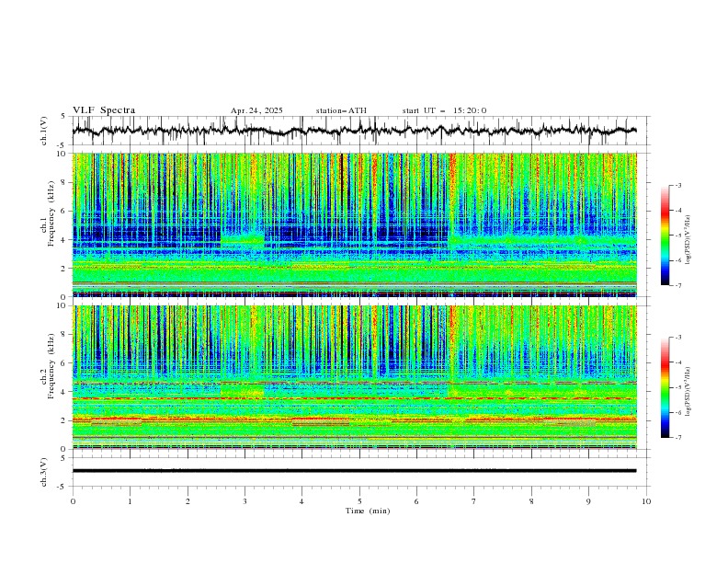Click the time axis tick label "5"

tap(359, 501)
